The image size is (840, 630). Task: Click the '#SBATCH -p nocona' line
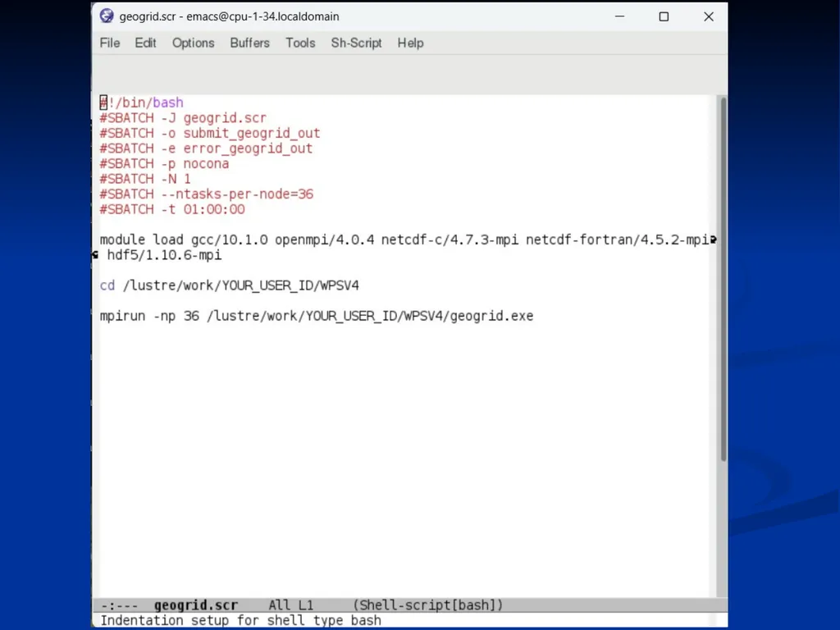(x=164, y=163)
